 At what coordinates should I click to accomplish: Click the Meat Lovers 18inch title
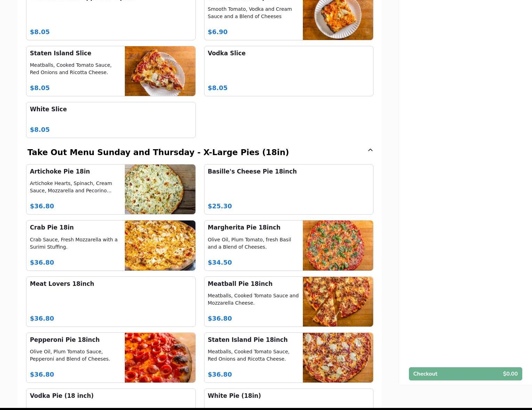[x=62, y=284]
